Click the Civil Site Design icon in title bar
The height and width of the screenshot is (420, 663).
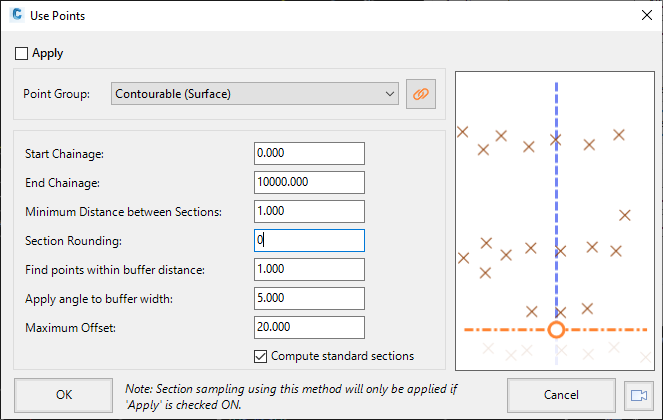tap(17, 15)
